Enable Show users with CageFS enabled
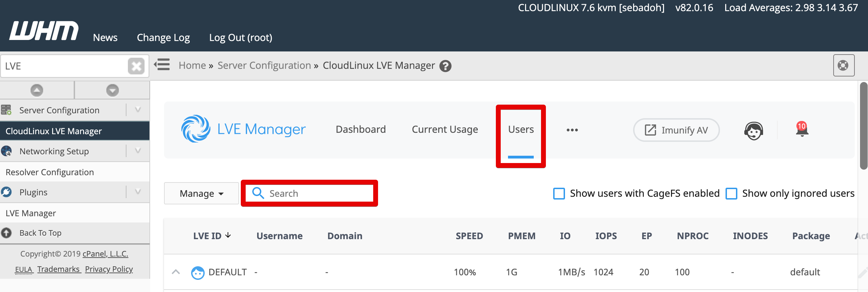The height and width of the screenshot is (292, 868). pos(559,193)
